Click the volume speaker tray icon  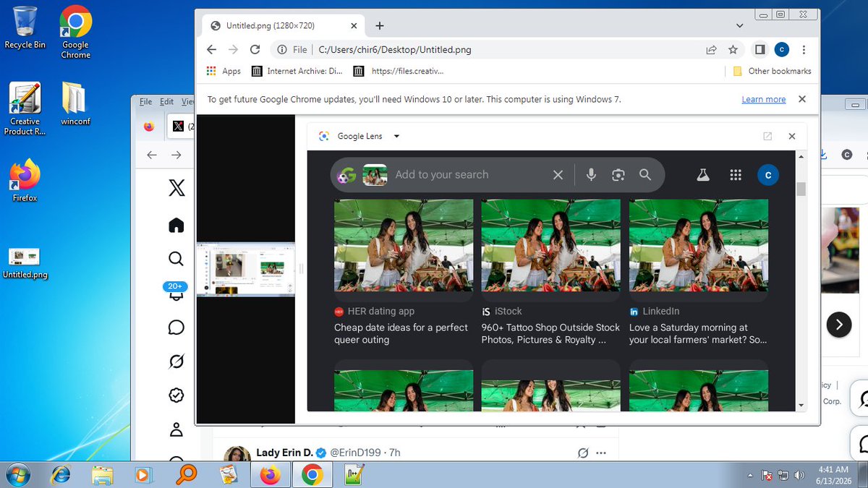point(799,475)
